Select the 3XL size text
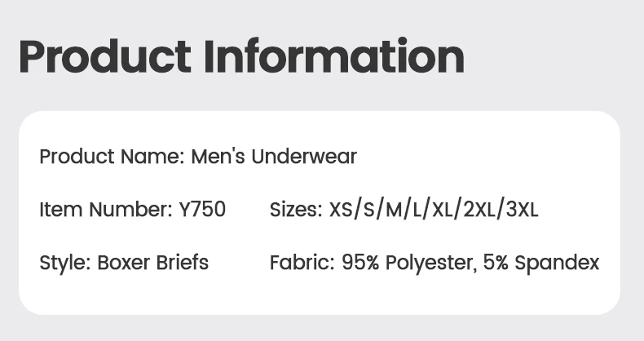The image size is (644, 341). click(522, 210)
